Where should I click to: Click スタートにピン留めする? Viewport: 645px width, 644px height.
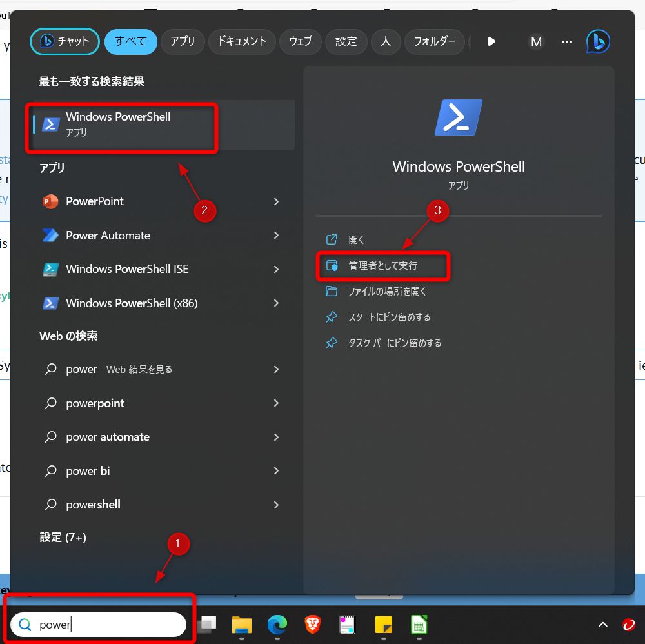point(389,317)
